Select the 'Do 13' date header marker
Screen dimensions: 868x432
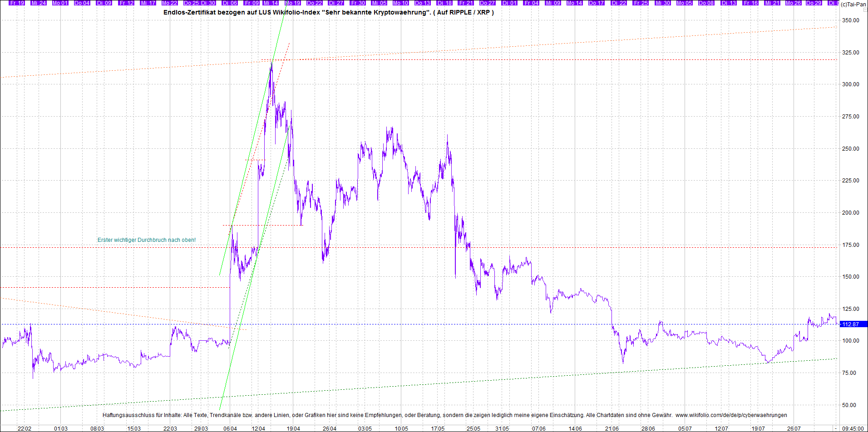[422, 3]
